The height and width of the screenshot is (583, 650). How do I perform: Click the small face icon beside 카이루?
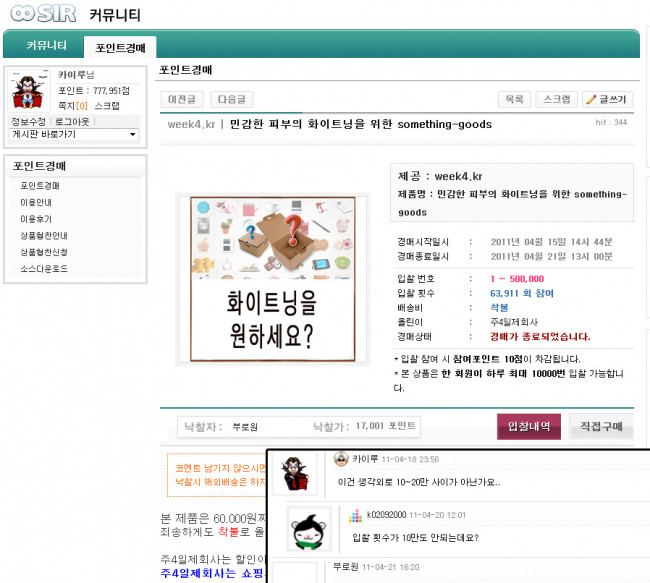click(341, 458)
